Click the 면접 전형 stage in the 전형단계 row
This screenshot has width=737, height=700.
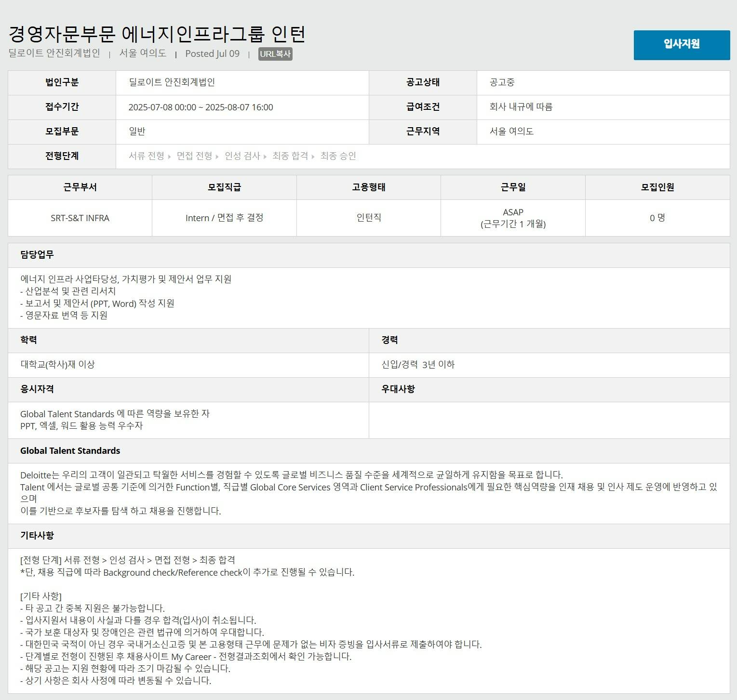pyautogui.click(x=194, y=156)
